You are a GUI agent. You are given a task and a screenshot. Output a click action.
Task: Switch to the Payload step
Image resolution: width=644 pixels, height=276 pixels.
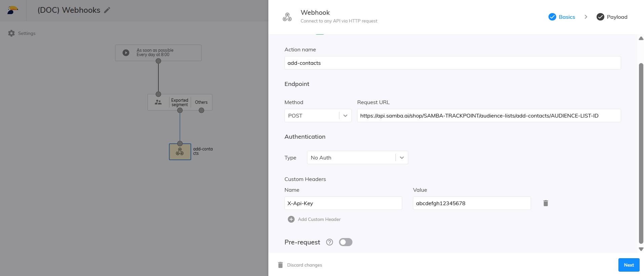coord(612,17)
